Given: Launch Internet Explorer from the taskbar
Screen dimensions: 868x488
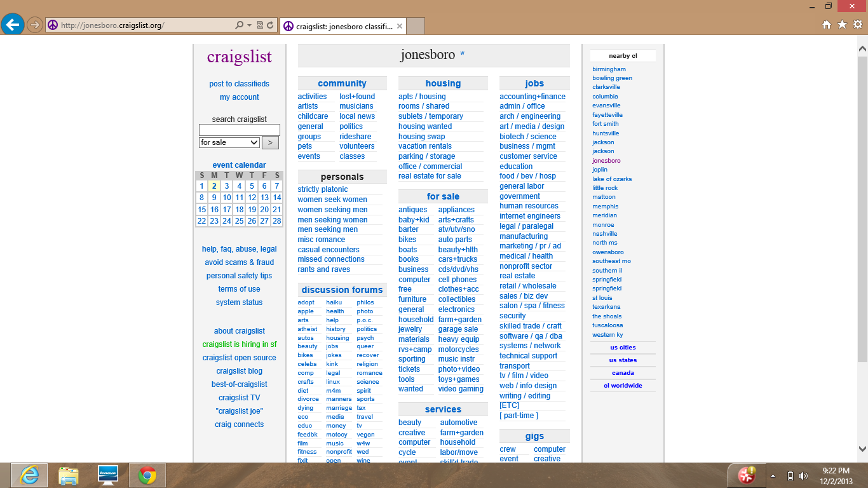Looking at the screenshot, I should coord(29,475).
